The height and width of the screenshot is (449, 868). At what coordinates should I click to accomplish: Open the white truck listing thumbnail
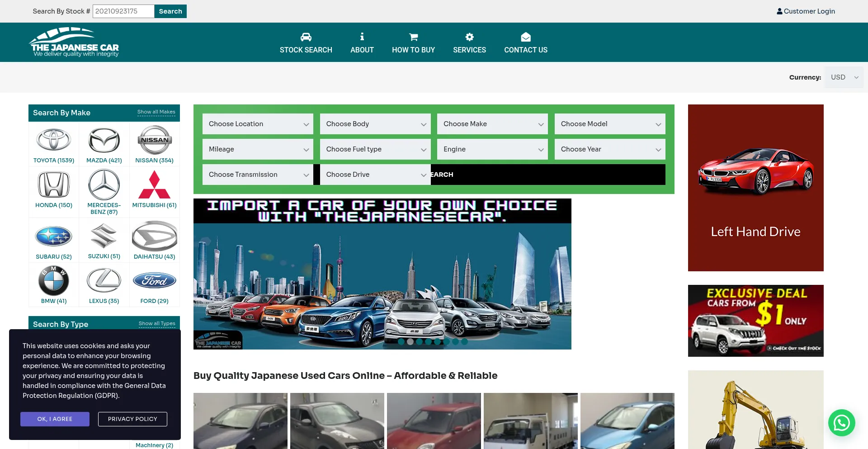point(531,421)
